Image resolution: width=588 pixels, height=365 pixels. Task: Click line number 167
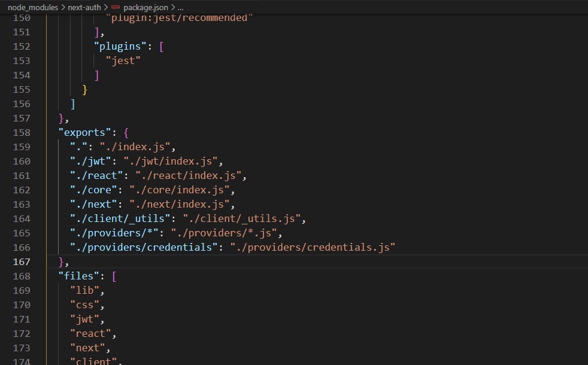pyautogui.click(x=22, y=262)
